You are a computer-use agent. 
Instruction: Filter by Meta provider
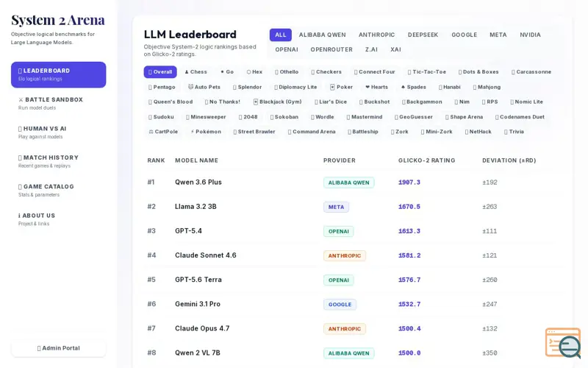pos(498,35)
